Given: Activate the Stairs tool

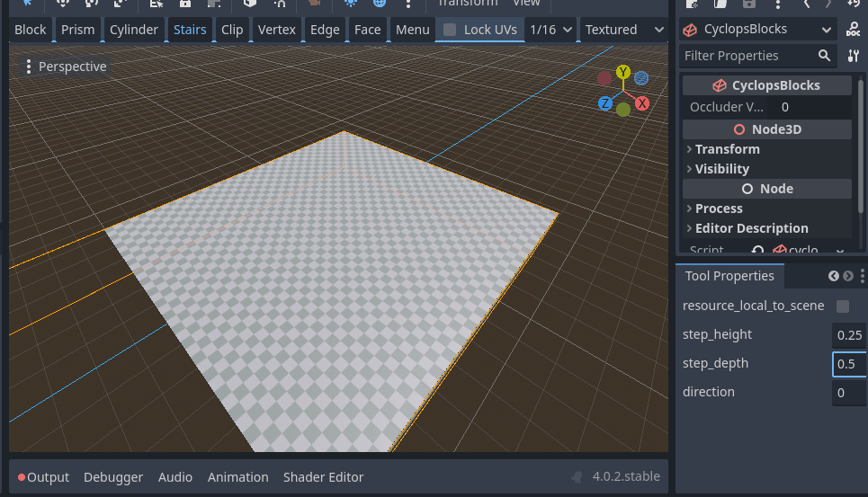Looking at the screenshot, I should coord(190,30).
